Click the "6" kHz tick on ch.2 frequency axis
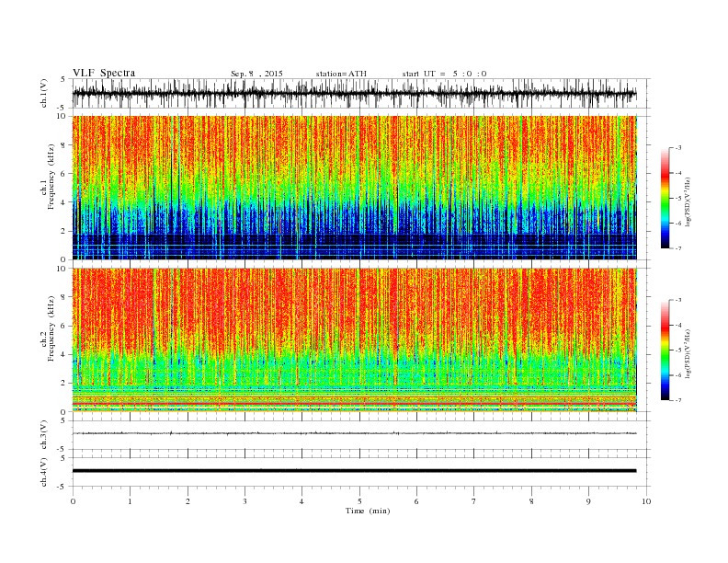 point(63,326)
